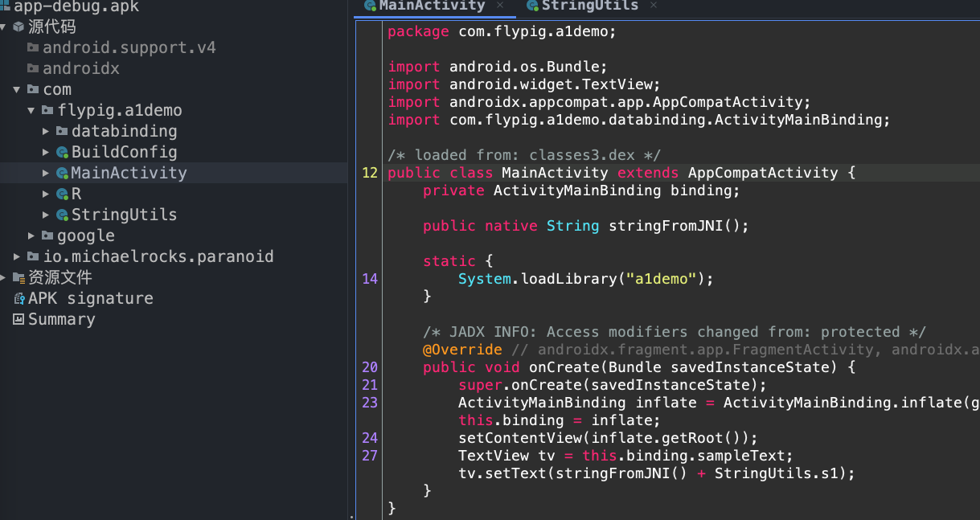Select the MainActivity editor tab
The height and width of the screenshot is (520, 980).
[x=432, y=6]
